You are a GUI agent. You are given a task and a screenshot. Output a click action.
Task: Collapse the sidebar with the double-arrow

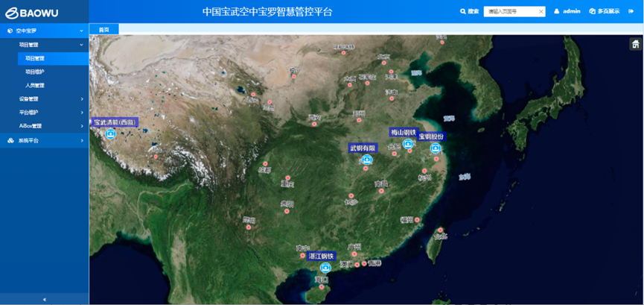click(x=45, y=299)
